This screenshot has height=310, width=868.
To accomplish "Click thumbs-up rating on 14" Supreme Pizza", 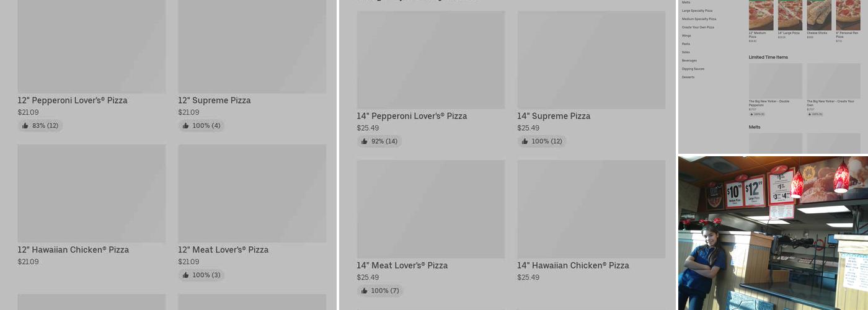I will (542, 141).
